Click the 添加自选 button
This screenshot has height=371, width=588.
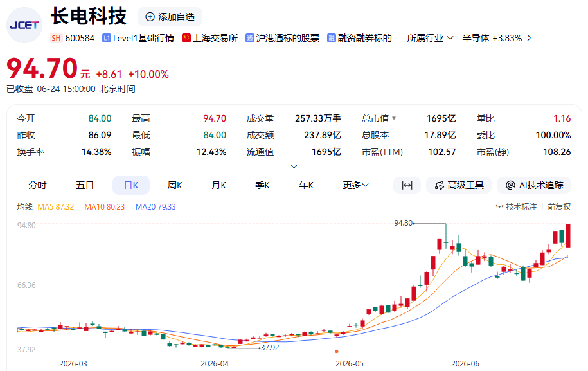coord(170,17)
